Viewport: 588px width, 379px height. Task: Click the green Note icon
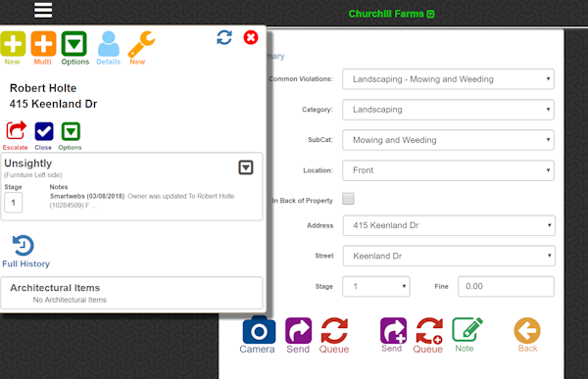click(467, 329)
